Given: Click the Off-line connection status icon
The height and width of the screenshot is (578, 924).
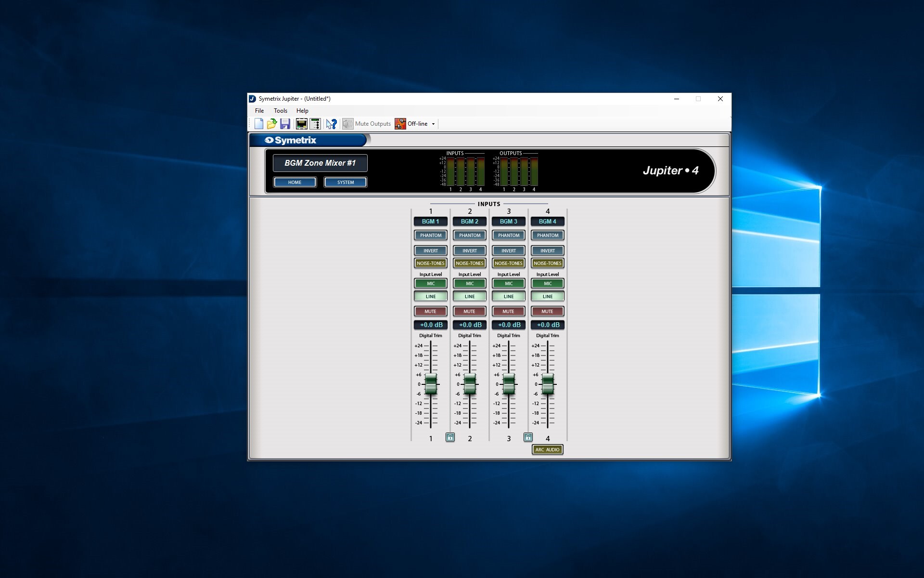Looking at the screenshot, I should point(400,124).
